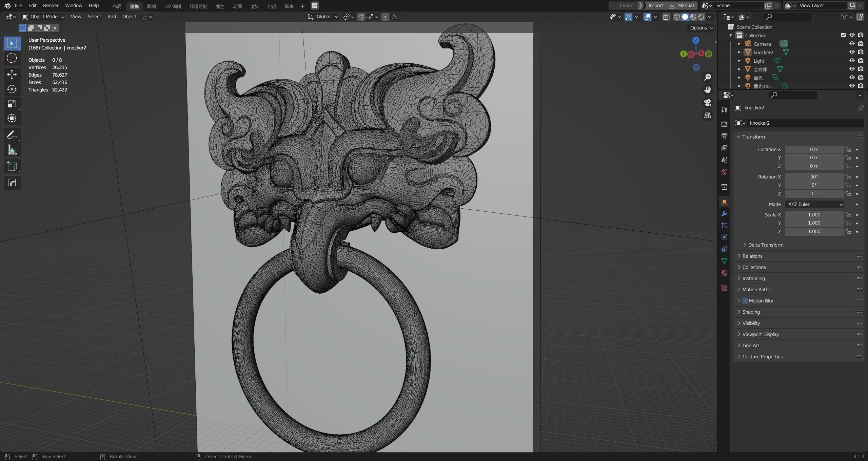This screenshot has width=868, height=461.
Task: Open the Physics properties tab
Action: (724, 237)
